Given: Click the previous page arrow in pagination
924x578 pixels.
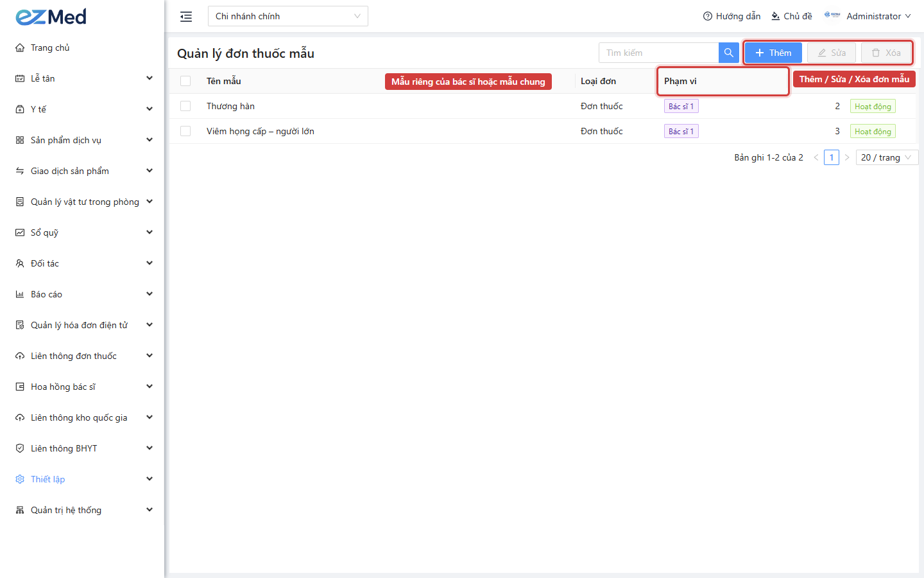Looking at the screenshot, I should point(816,157).
